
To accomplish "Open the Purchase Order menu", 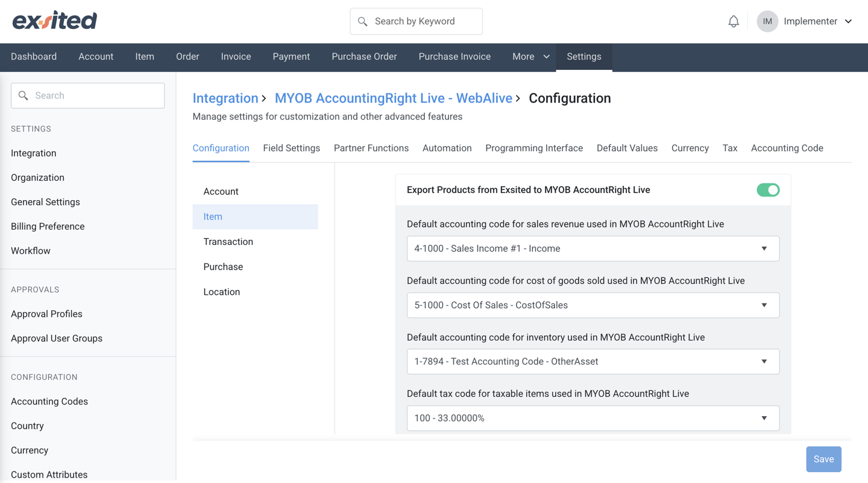I will pos(364,57).
